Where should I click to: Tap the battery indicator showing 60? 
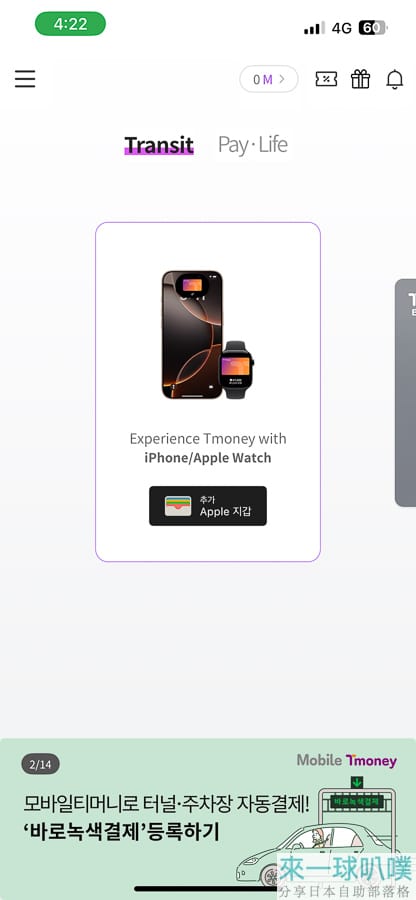(x=373, y=27)
